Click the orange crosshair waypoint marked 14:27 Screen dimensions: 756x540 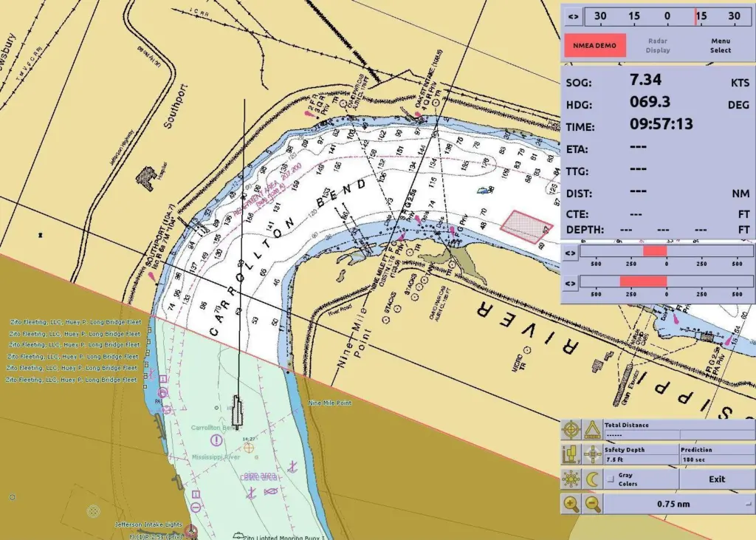point(249,448)
